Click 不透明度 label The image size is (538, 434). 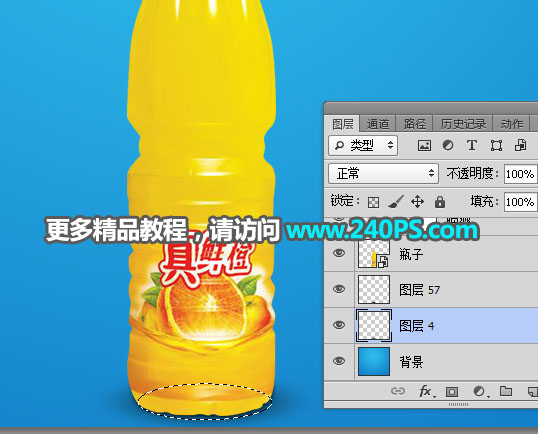[x=472, y=174]
